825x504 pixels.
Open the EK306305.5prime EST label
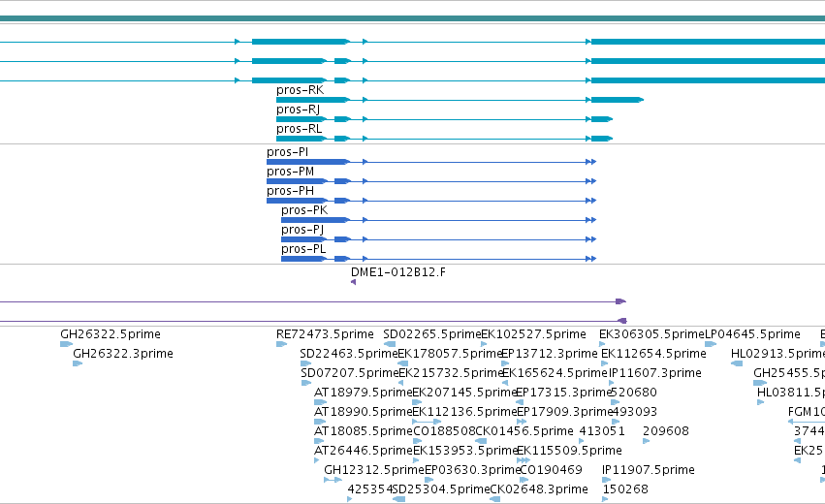click(x=651, y=334)
